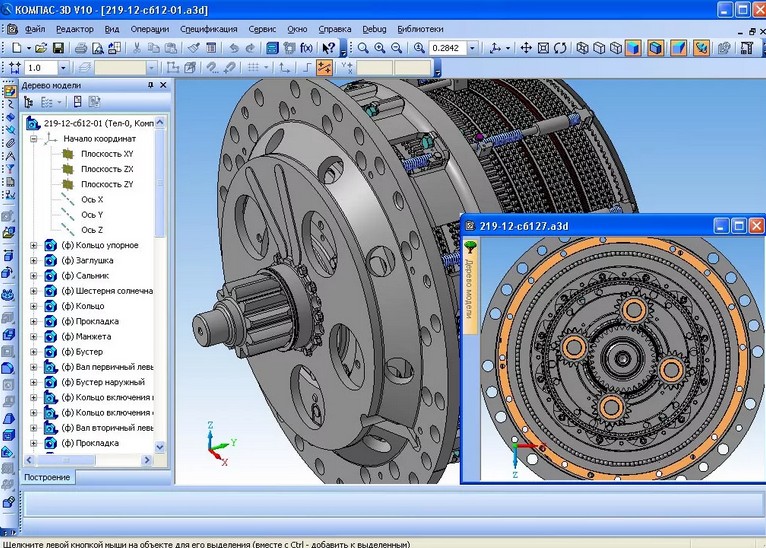Click the Pan view move icon
Image resolution: width=766 pixels, height=548 pixels.
coord(527,48)
